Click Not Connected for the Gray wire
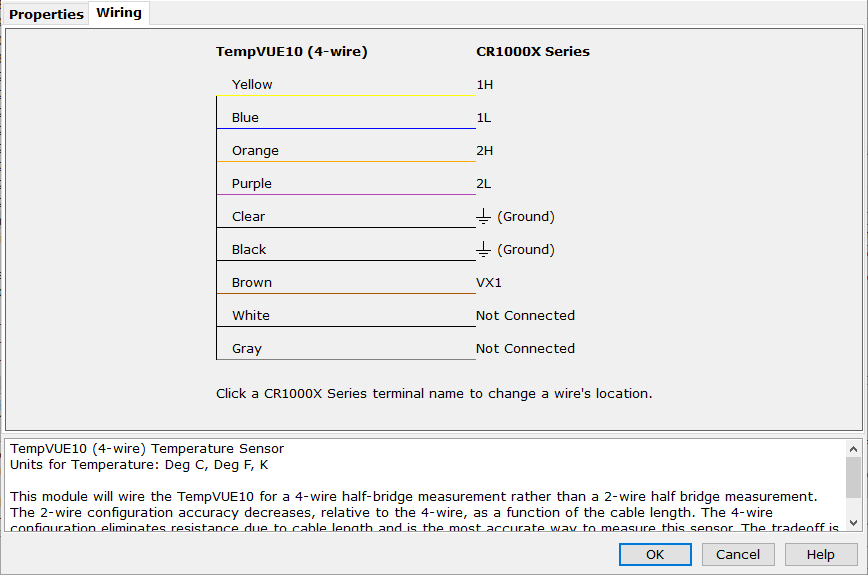 pyautogui.click(x=525, y=349)
